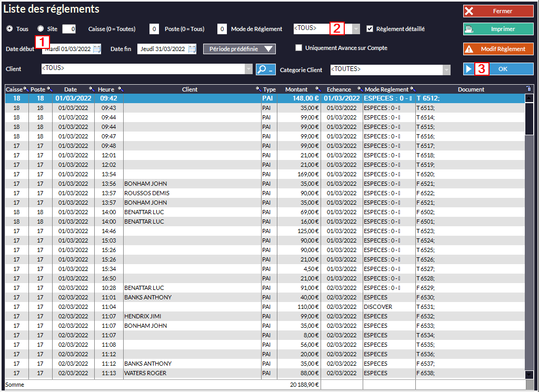Click the magnifier client search button
Screen dimensions: 539x392
pos(265,69)
